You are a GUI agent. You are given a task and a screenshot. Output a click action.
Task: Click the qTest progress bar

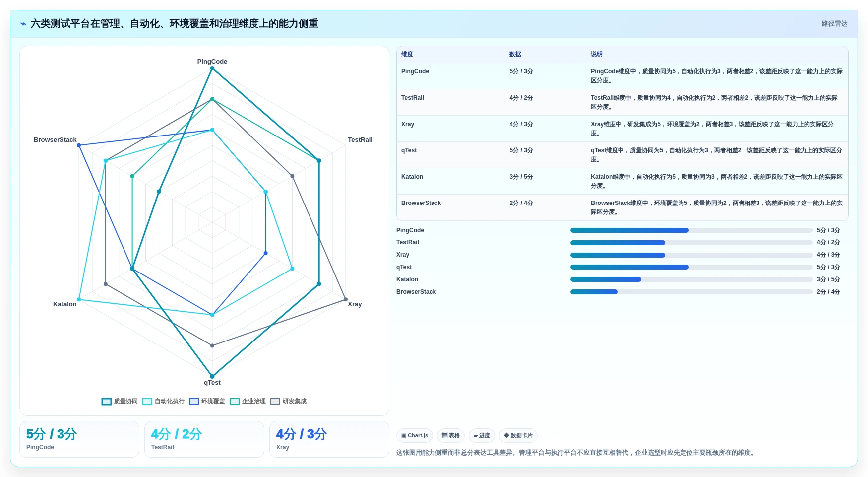pos(691,267)
